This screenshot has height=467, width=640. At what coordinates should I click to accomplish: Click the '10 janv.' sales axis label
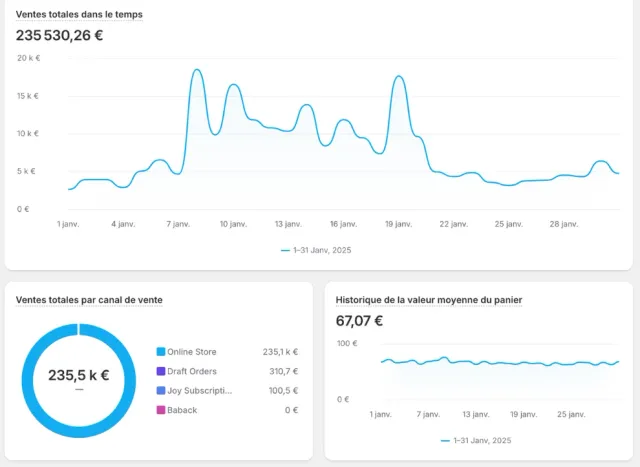pos(233,224)
